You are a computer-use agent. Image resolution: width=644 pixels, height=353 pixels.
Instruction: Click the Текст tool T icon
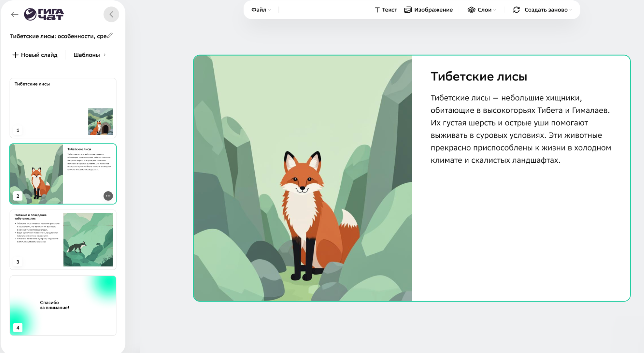click(x=377, y=10)
